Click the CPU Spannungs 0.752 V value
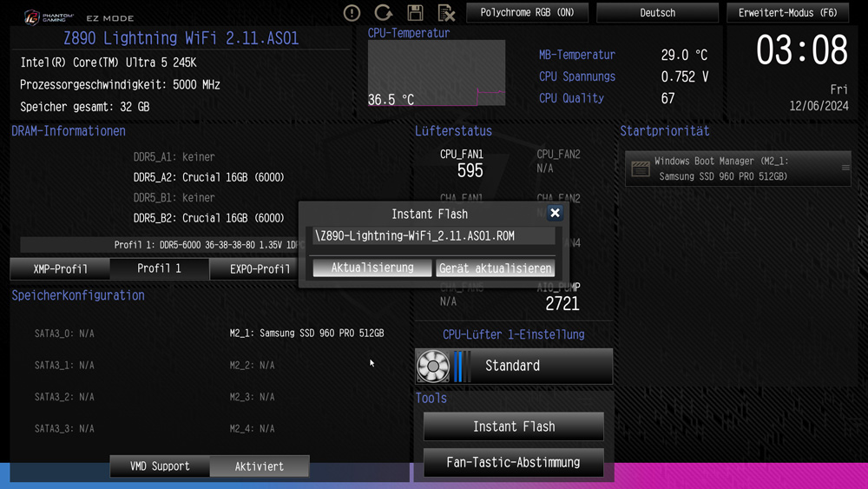The image size is (868, 489). pos(685,76)
